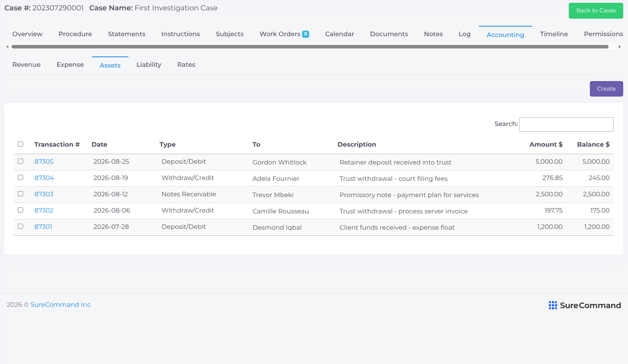Open transaction 87305 link
This screenshot has width=628, height=364.
coord(44,162)
